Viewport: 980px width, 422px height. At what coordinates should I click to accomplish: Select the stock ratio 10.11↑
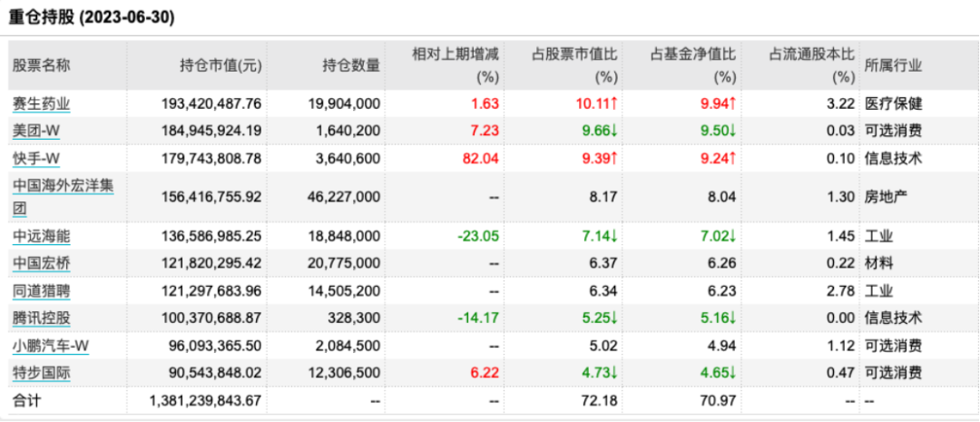(597, 103)
